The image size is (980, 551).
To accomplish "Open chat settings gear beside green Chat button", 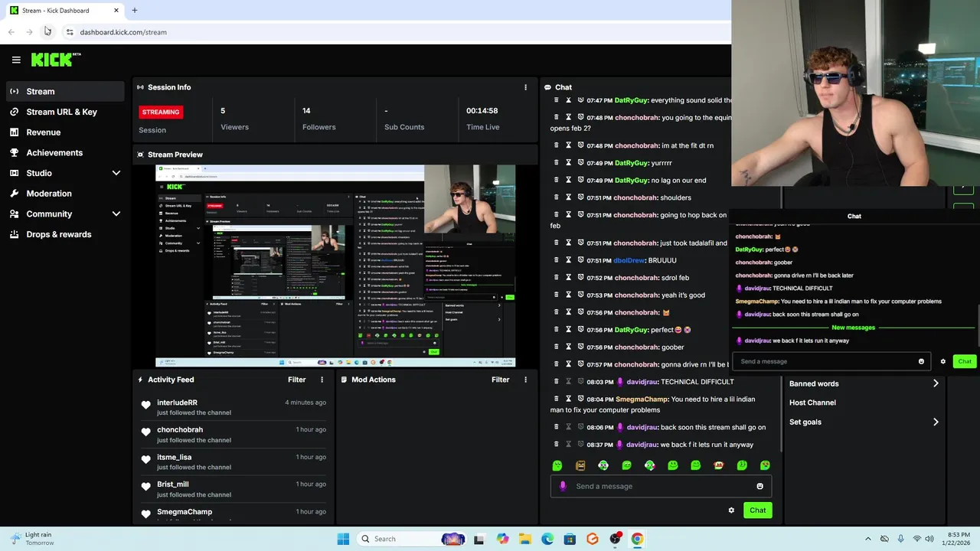I will [731, 510].
